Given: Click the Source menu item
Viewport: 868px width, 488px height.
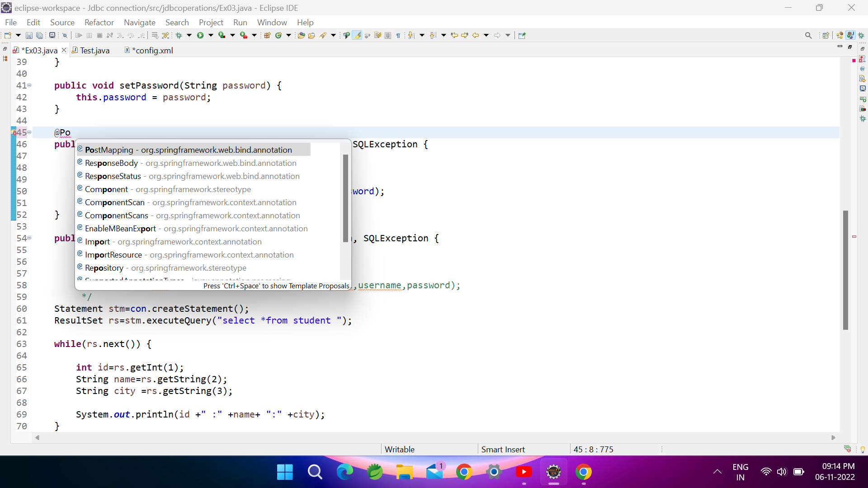Looking at the screenshot, I should 61,22.
